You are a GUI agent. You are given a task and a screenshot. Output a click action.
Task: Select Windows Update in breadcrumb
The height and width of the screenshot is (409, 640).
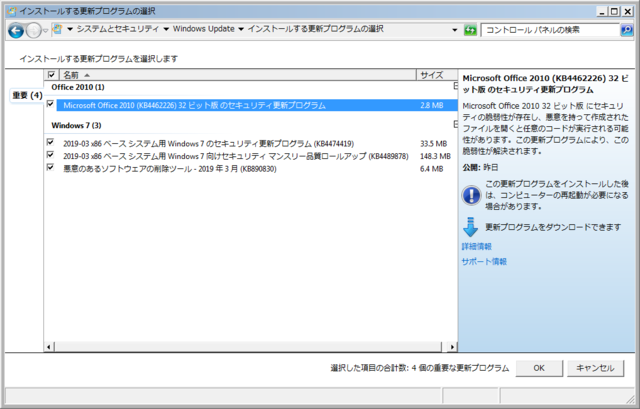204,29
